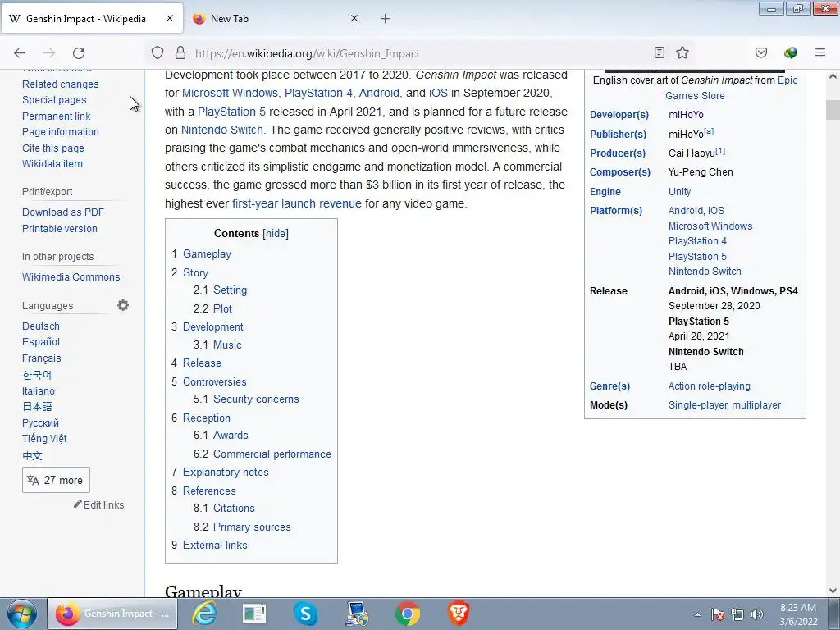Open first-year launch revenue link
Screen dimensions: 840x630
click(x=297, y=203)
